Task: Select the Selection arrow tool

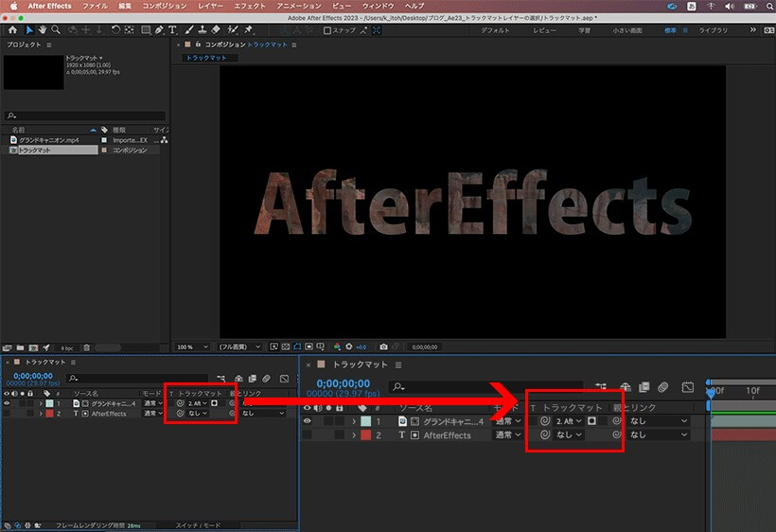Action: (29, 30)
